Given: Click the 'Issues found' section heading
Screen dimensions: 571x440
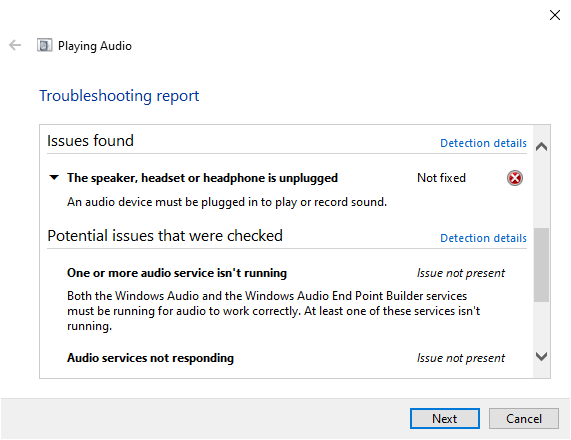Looking at the screenshot, I should coord(90,141).
